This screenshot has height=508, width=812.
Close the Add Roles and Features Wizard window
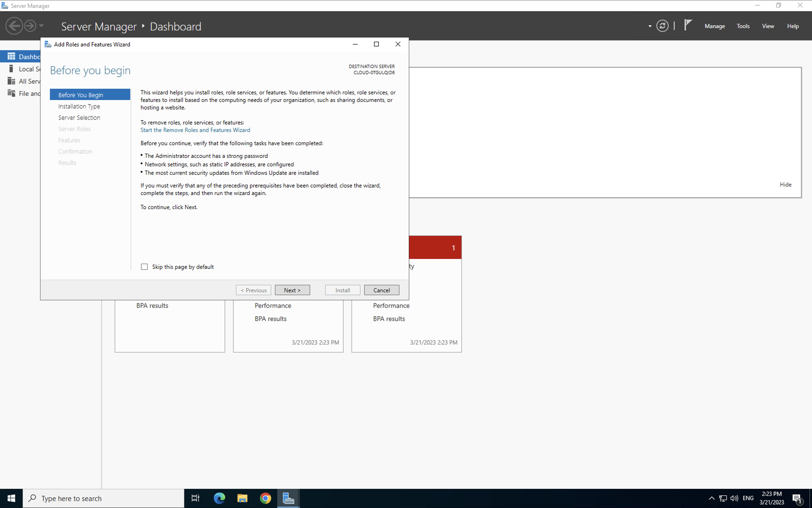[x=398, y=44]
